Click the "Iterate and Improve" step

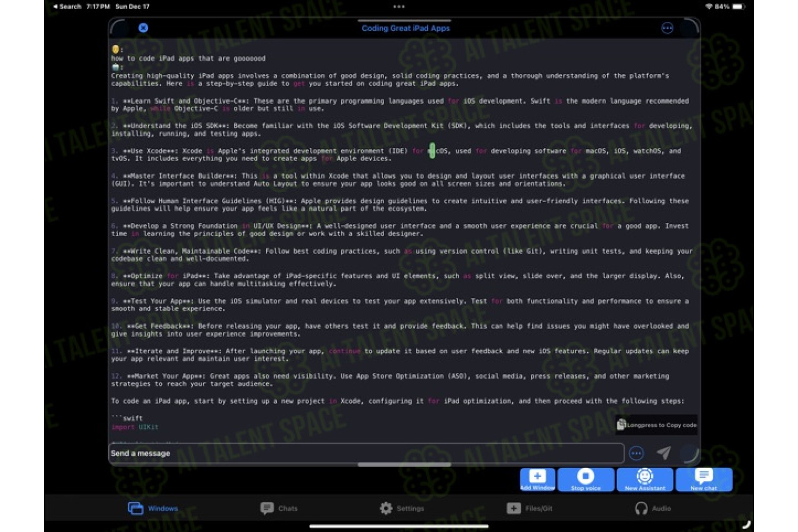coord(400,355)
